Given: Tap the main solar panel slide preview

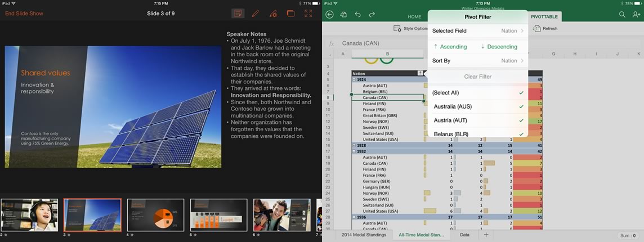Looking at the screenshot, I should click(x=113, y=107).
